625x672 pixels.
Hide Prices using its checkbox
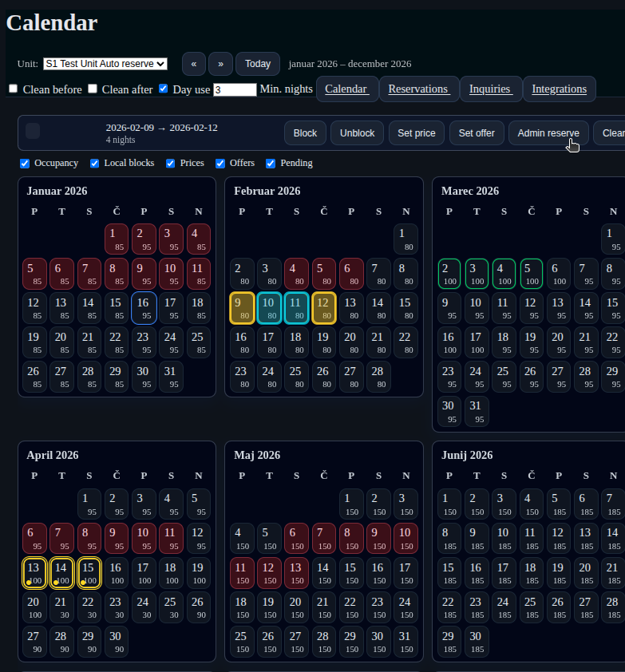(x=171, y=164)
